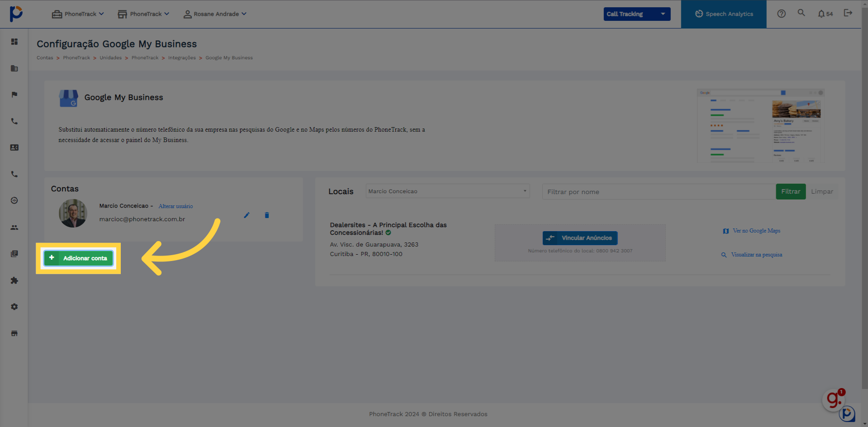Screen dimensions: 868x427
Task: Click the Limpar button
Action: tap(822, 192)
